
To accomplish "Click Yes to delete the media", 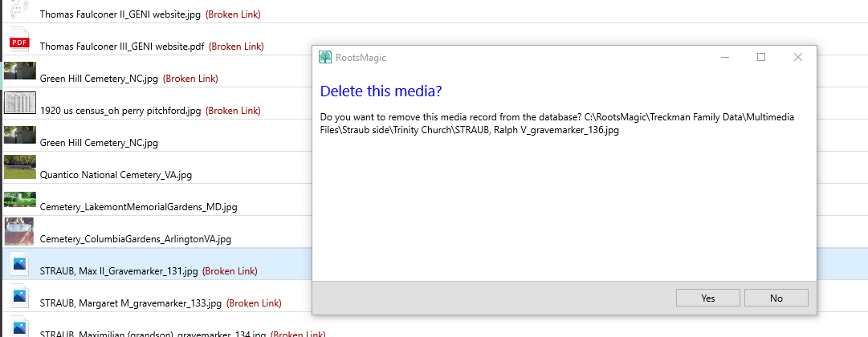I will tap(707, 298).
